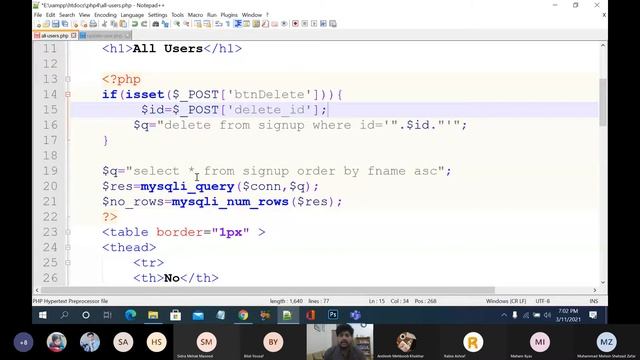Screen dimensions: 640x360
Task: Click the Print toolbar icon
Action: pos(93,24)
